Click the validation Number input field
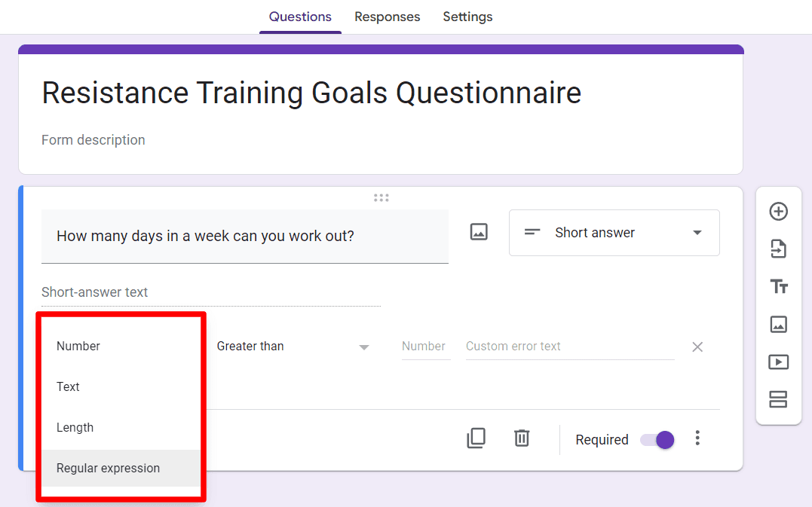 (426, 347)
